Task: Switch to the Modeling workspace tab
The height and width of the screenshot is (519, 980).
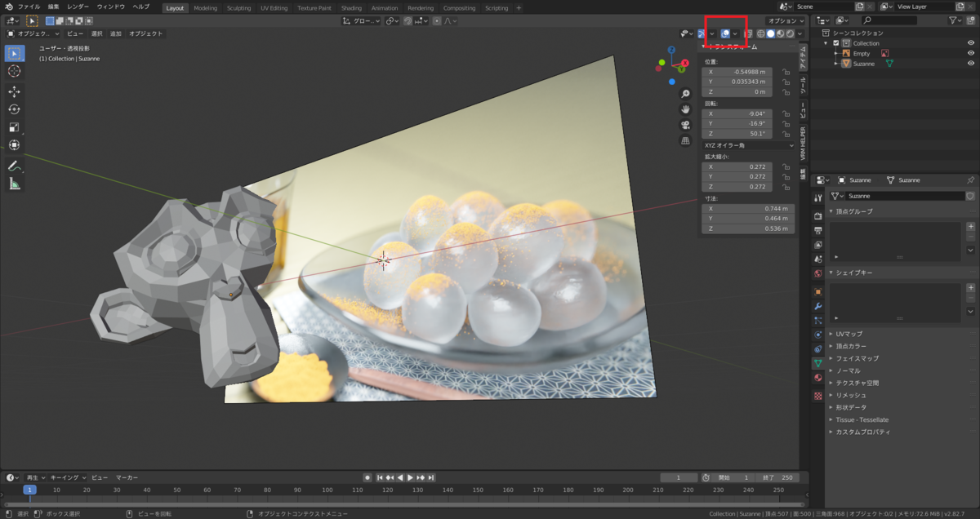Action: [x=206, y=7]
